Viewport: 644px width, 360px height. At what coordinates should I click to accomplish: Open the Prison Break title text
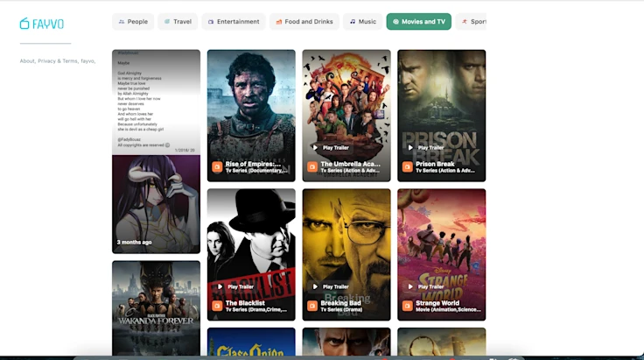pos(435,164)
